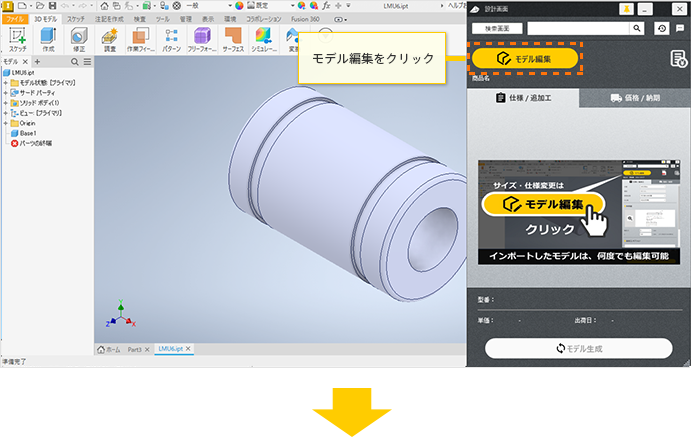Open the chat bubble feedback icon
The image size is (691, 437).
pos(680,28)
